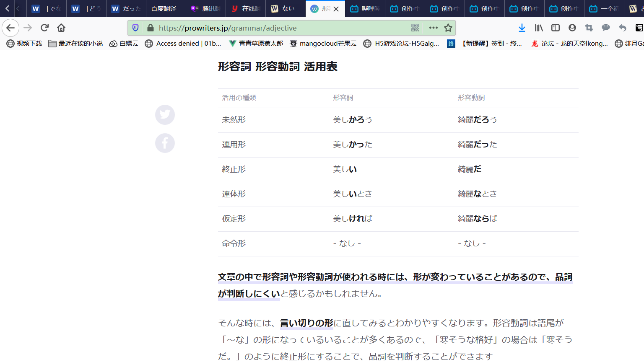Open the downloads panel

pyautogui.click(x=522, y=28)
